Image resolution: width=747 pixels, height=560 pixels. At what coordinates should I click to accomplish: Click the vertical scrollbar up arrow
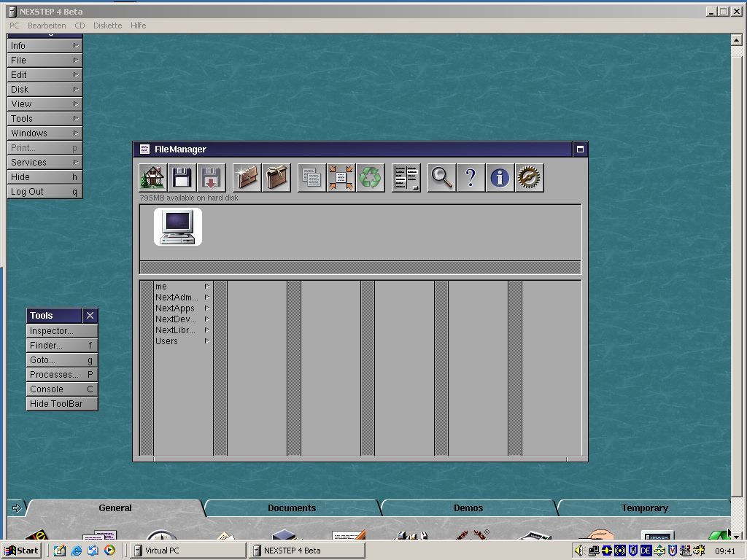tap(737, 40)
